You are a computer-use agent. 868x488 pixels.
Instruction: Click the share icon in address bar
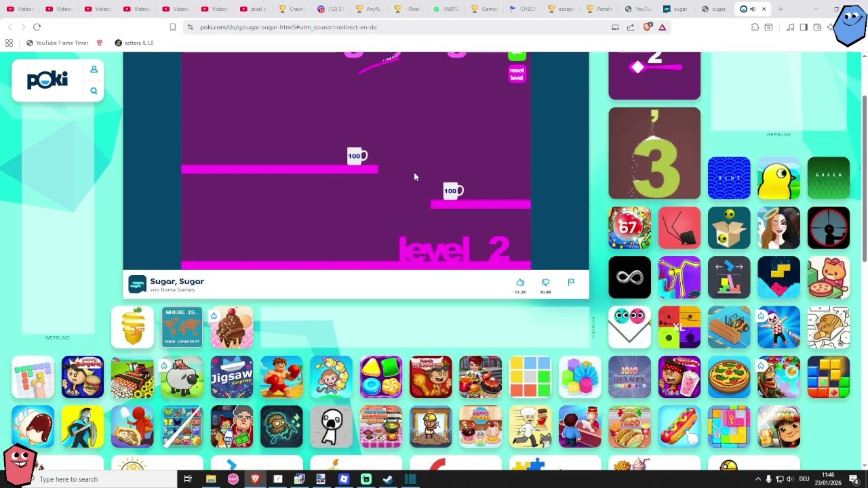[631, 27]
